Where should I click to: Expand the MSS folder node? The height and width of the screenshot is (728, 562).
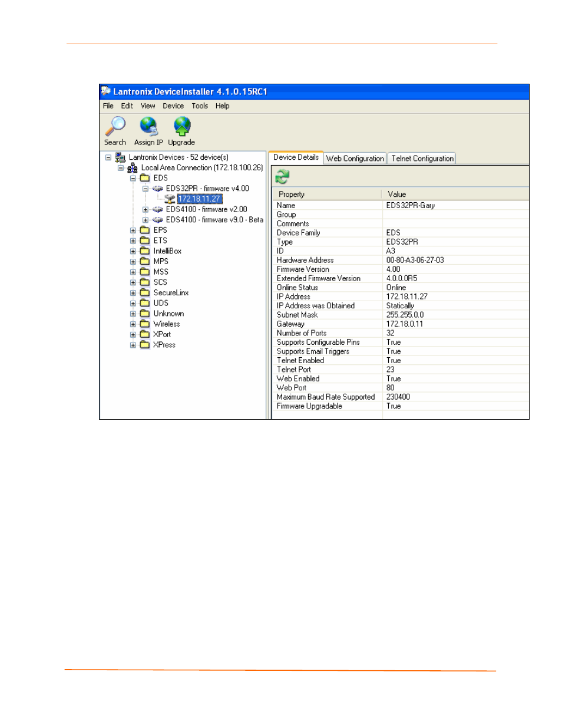(133, 272)
